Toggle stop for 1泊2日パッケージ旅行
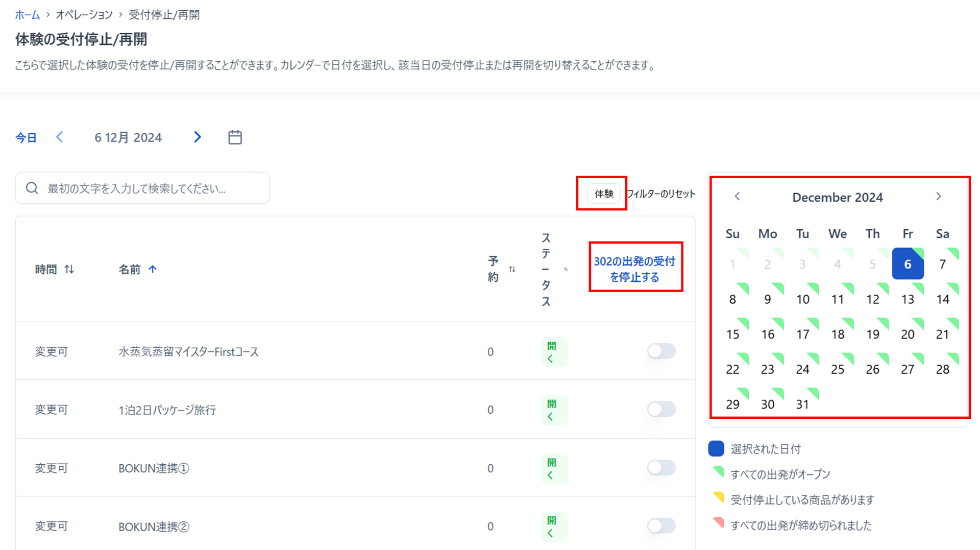This screenshot has height=550, width=980. [x=661, y=410]
